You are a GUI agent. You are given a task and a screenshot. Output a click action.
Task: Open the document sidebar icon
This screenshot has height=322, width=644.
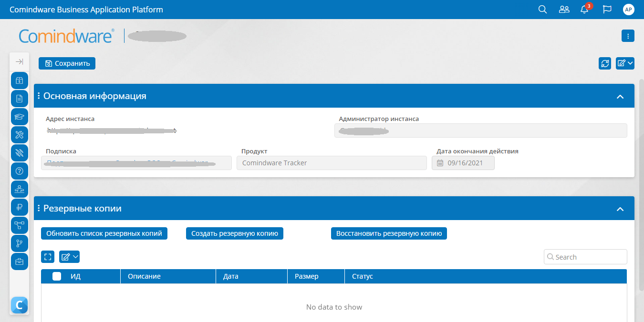[20, 99]
